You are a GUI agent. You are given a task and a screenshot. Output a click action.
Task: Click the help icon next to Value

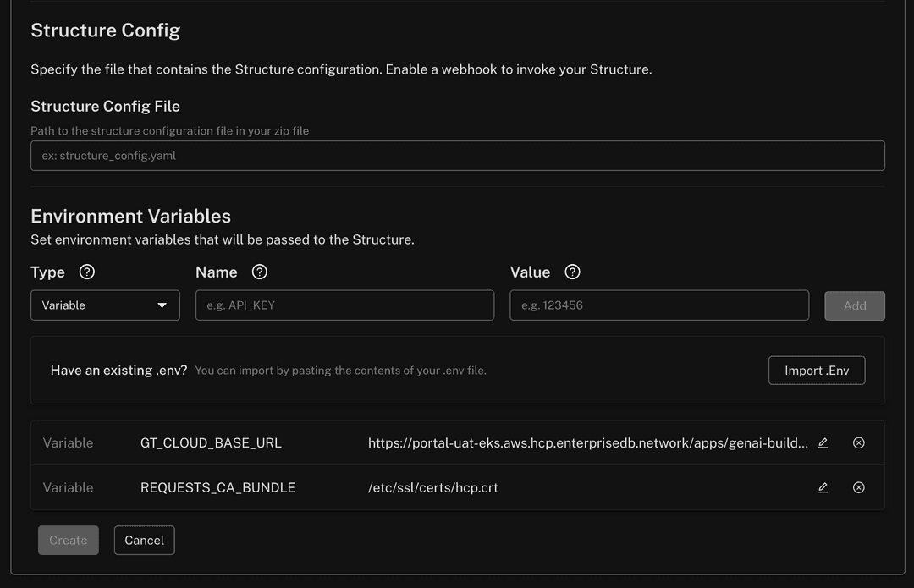[572, 272]
